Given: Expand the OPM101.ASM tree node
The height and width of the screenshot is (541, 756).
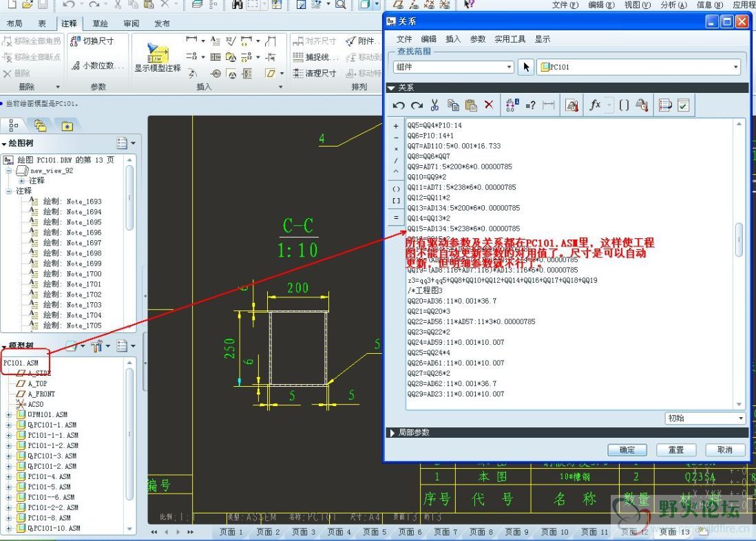Looking at the screenshot, I should tap(8, 414).
